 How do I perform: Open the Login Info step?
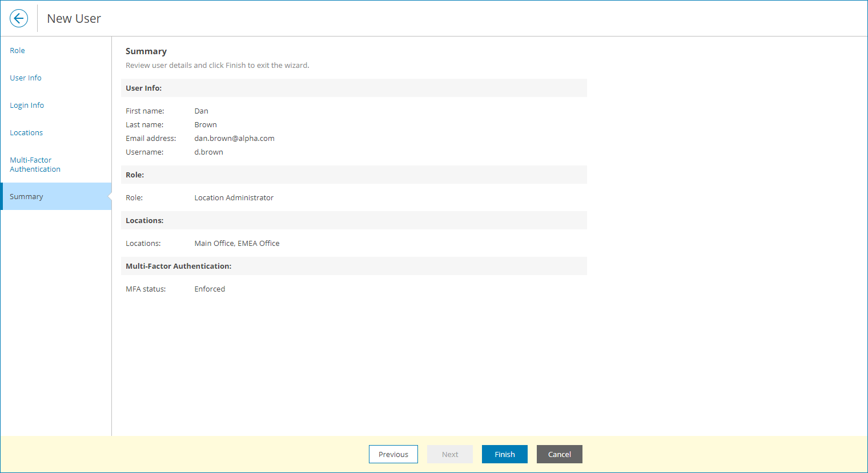pyautogui.click(x=27, y=106)
